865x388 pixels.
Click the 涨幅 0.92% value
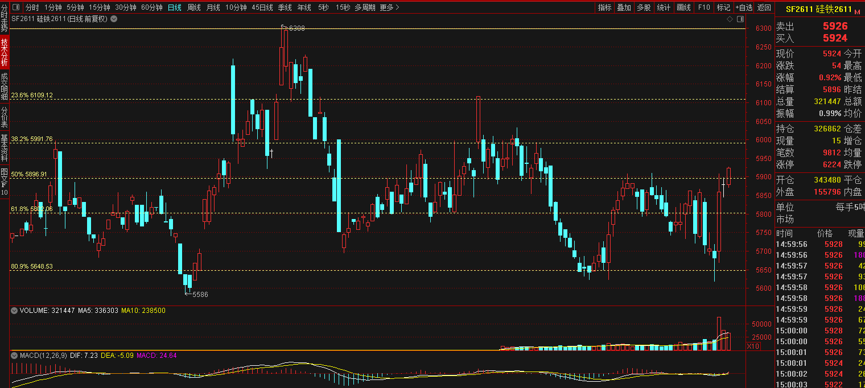(831, 77)
